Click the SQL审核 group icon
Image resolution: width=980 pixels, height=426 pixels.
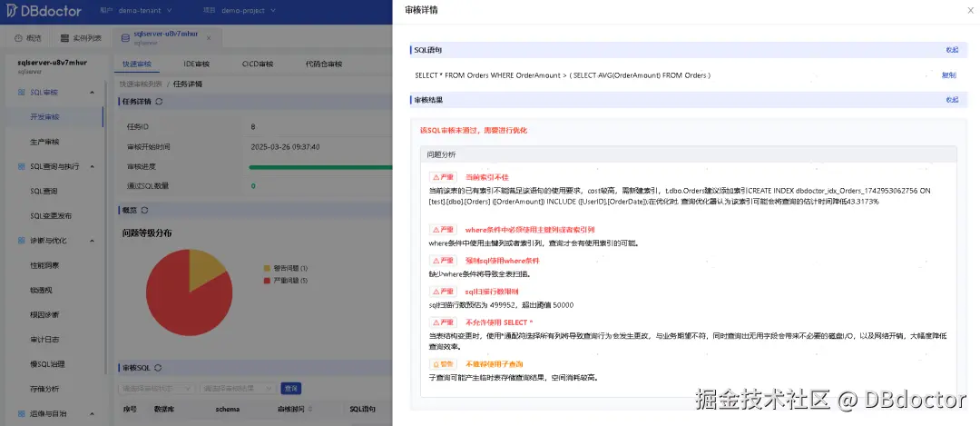(x=20, y=93)
